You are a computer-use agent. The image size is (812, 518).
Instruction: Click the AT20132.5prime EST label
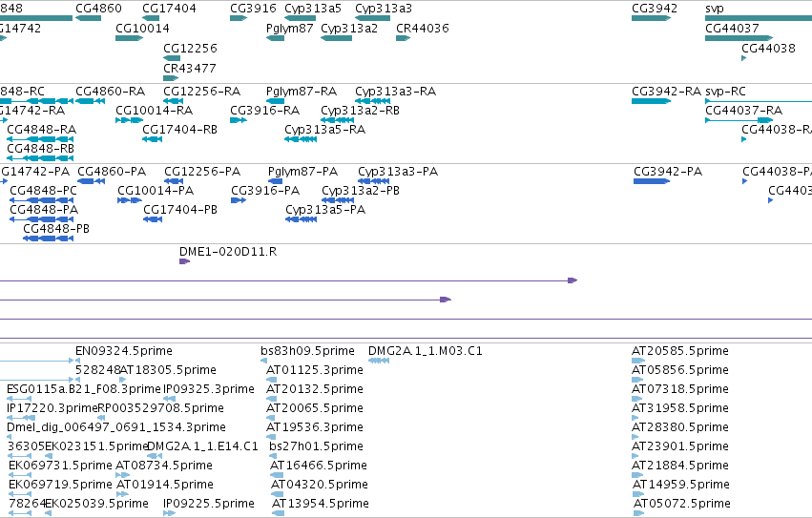pos(315,389)
